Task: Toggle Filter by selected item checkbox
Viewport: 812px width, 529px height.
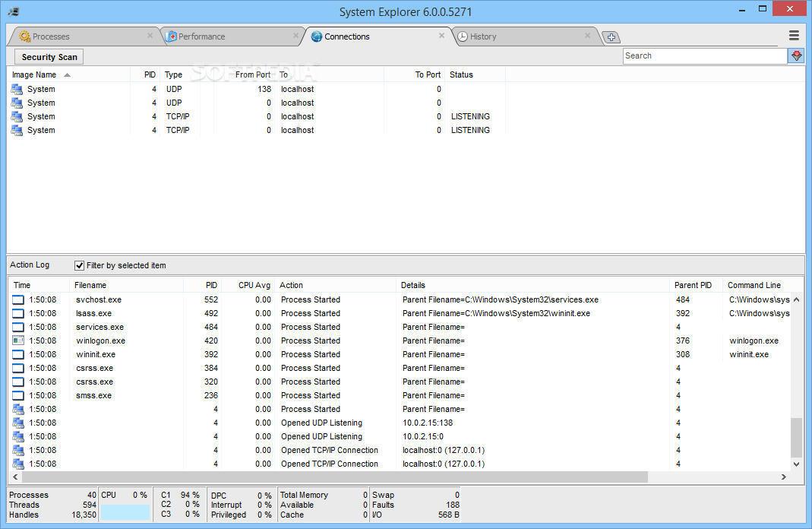Action: tap(79, 265)
